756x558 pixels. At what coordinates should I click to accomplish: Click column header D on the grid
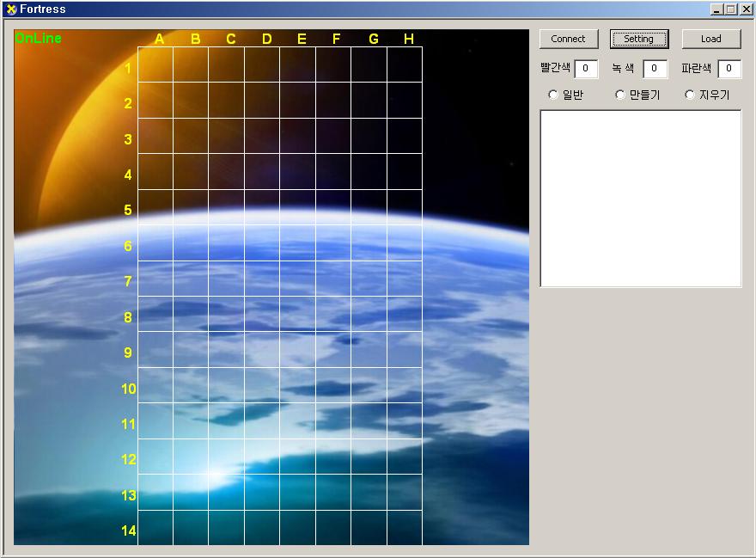266,39
